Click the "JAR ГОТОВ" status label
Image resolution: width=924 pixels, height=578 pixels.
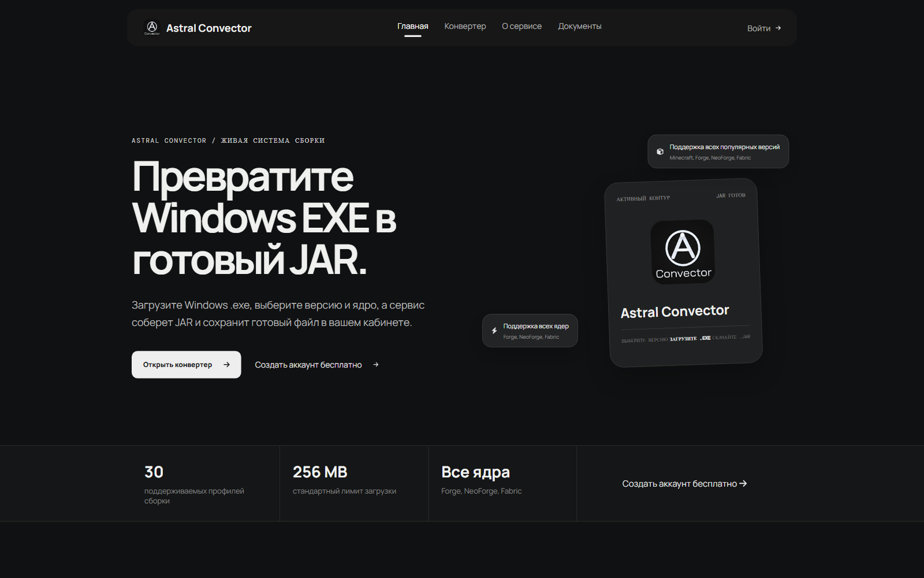click(x=731, y=195)
